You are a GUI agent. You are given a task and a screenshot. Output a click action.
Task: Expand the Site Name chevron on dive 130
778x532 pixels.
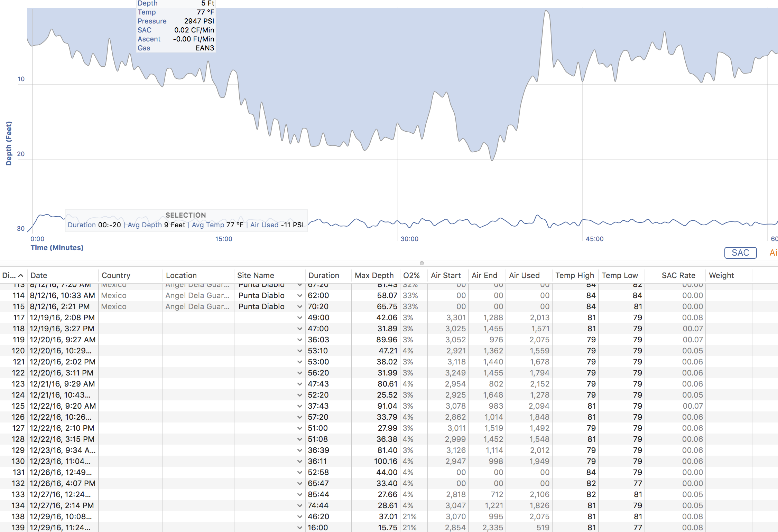click(299, 462)
